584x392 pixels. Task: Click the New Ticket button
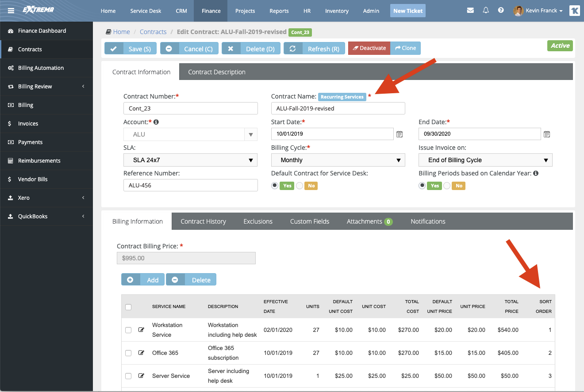pos(408,11)
